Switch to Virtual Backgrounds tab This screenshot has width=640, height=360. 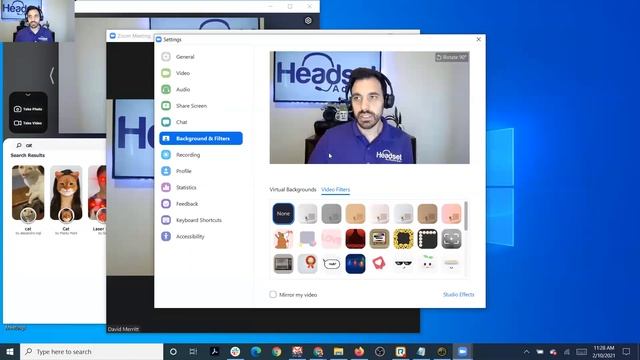[293, 189]
